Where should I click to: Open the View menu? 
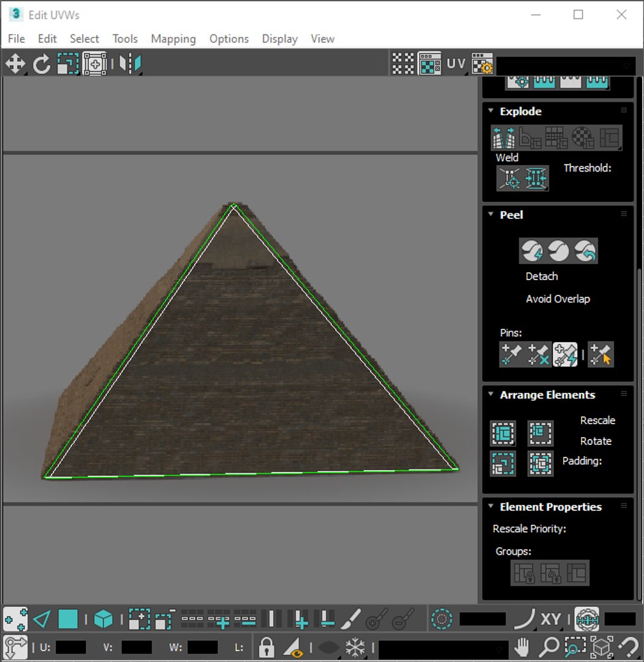pos(322,39)
